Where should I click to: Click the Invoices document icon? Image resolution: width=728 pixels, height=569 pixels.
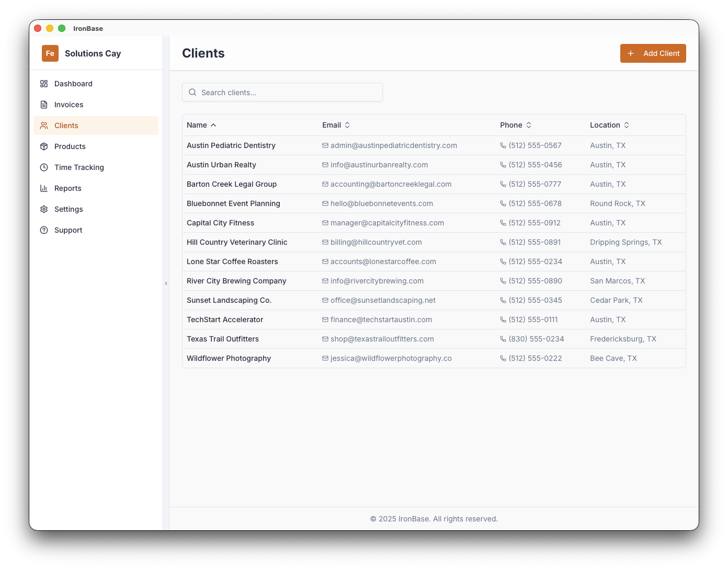tap(44, 105)
